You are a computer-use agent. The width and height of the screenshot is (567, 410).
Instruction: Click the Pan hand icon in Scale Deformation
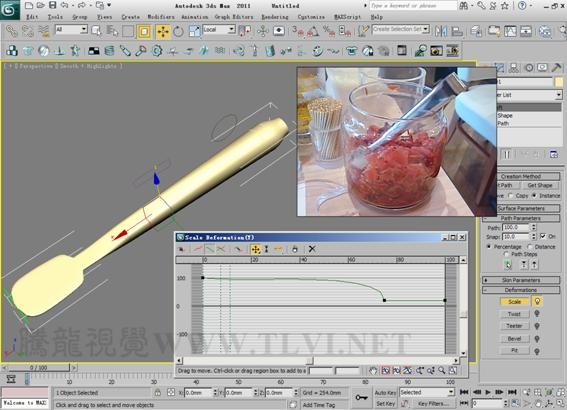point(373,371)
